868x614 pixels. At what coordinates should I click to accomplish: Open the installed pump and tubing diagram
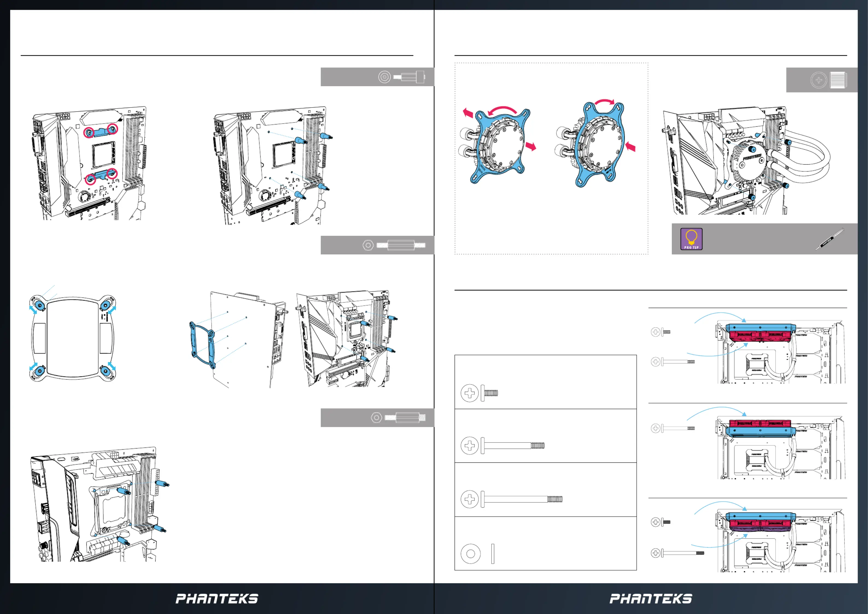(x=747, y=160)
